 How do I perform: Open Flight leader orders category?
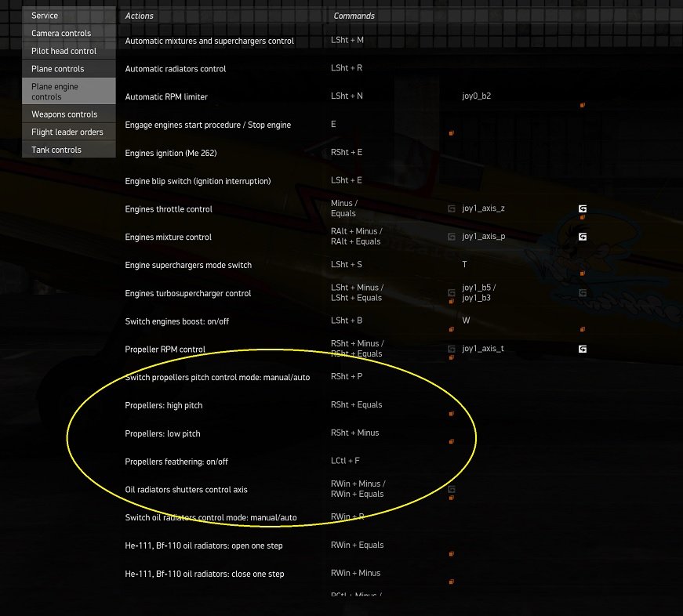(x=69, y=132)
